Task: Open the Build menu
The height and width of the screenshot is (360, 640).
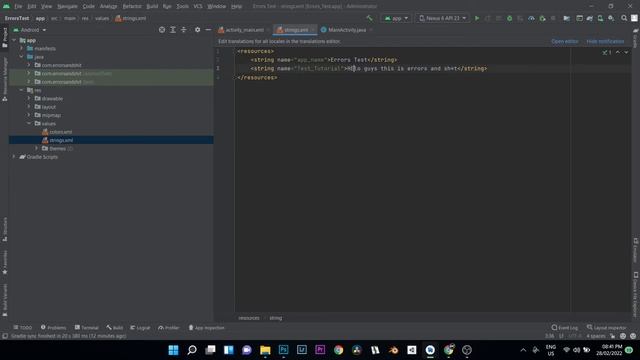Action: tap(152, 7)
